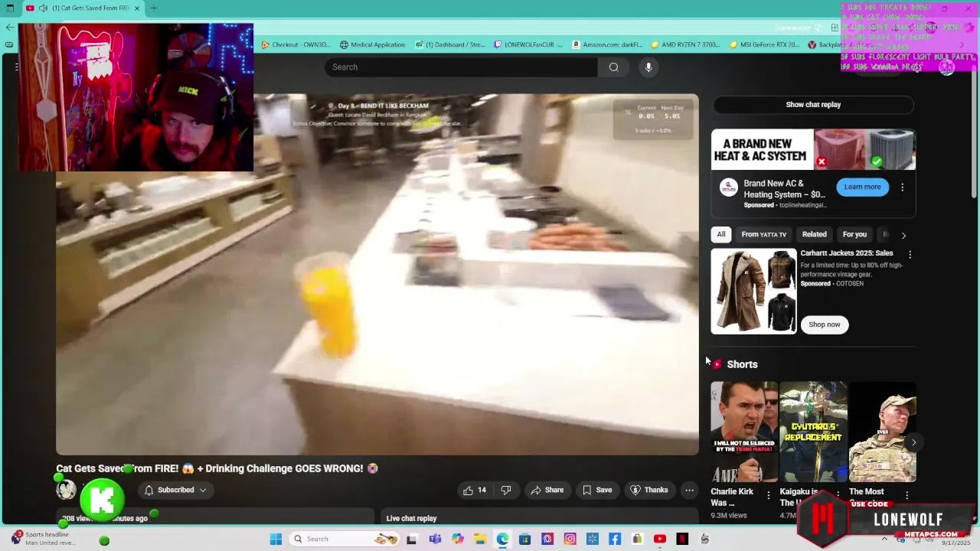This screenshot has height=551, width=980.
Task: Open Facebook from taskbar
Action: tap(615, 539)
